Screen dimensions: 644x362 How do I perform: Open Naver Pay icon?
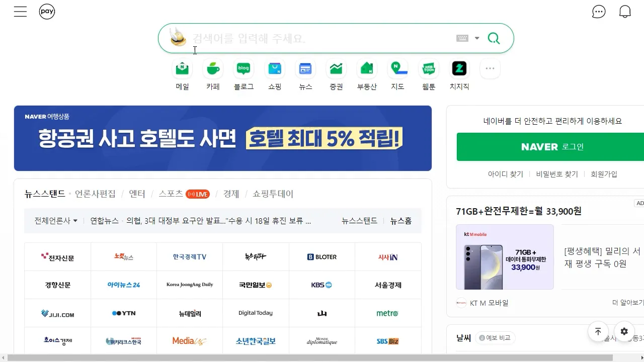coord(47,12)
